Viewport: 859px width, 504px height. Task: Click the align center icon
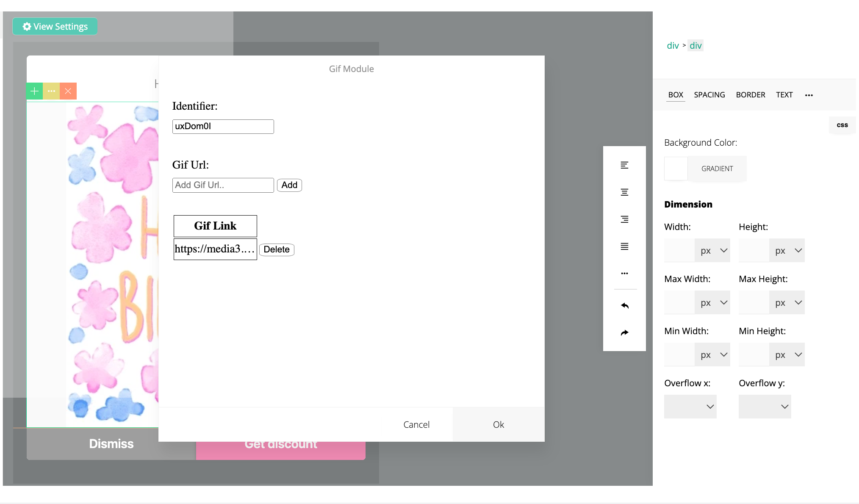pyautogui.click(x=624, y=192)
